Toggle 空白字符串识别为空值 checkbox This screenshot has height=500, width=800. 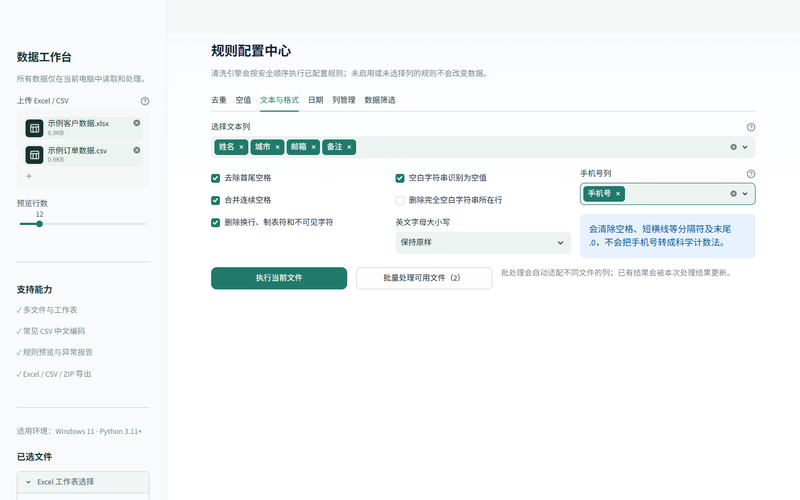pyautogui.click(x=400, y=178)
